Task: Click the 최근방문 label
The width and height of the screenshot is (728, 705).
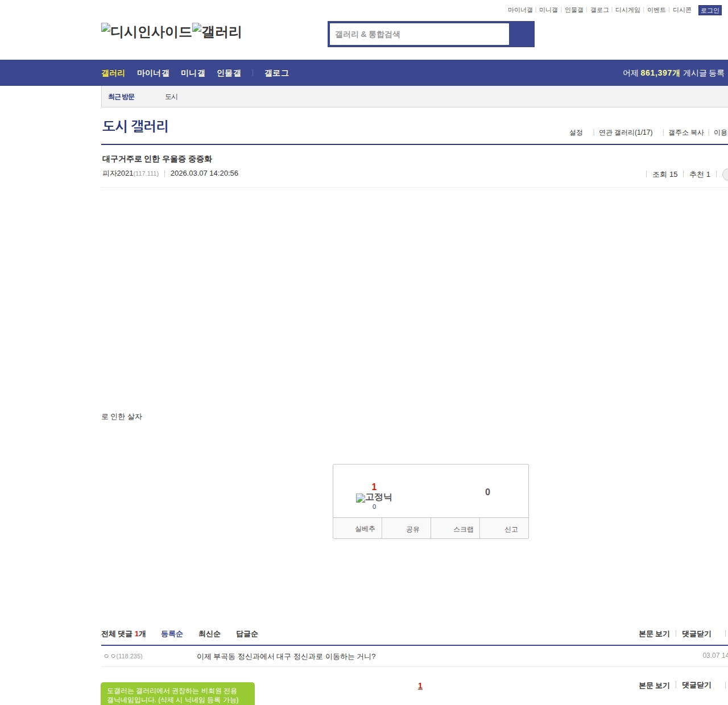Action: coord(121,97)
